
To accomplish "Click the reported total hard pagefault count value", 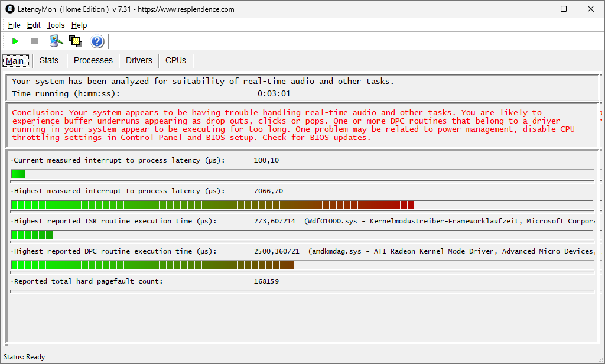I will tap(266, 281).
